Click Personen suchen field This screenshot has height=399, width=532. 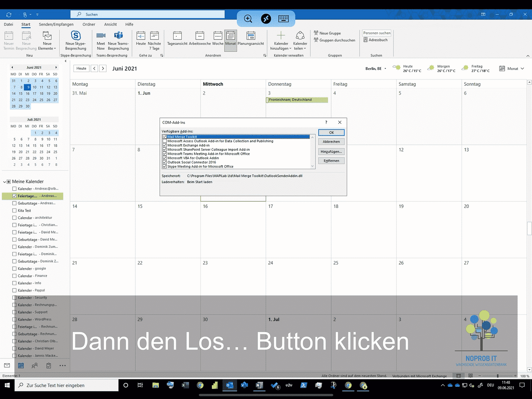[376, 33]
